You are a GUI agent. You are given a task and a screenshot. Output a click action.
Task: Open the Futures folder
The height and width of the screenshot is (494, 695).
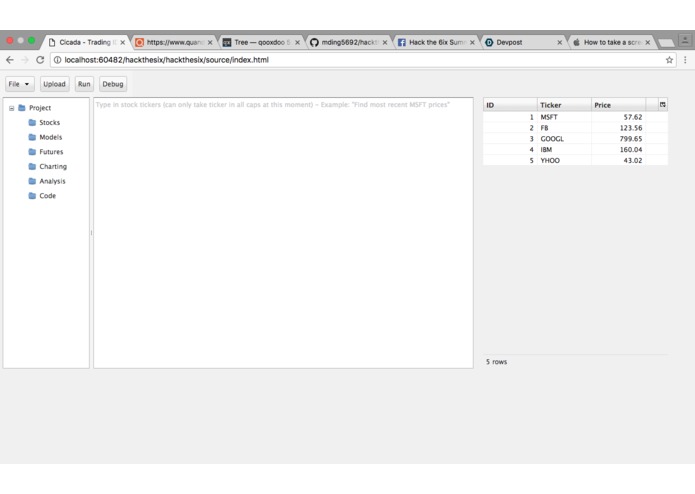(51, 152)
